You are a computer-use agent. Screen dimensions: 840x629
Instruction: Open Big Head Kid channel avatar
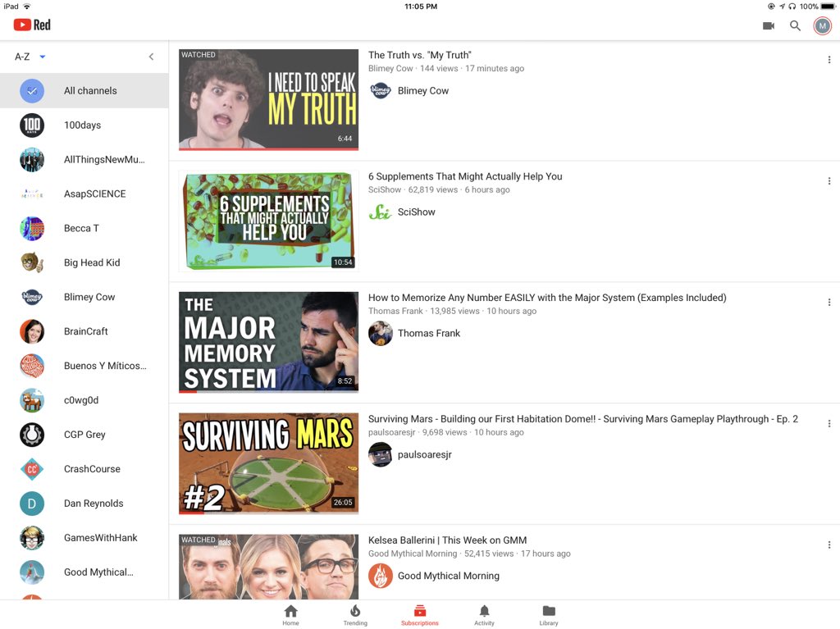tap(32, 262)
